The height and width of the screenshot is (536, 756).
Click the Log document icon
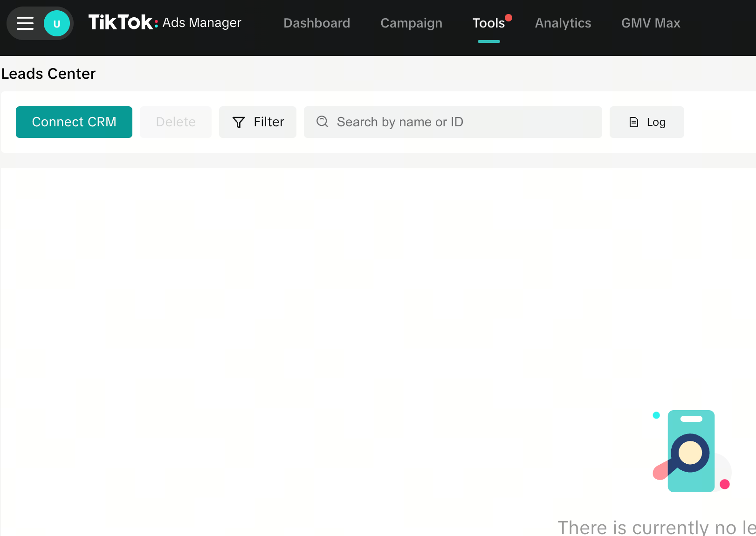tap(633, 122)
